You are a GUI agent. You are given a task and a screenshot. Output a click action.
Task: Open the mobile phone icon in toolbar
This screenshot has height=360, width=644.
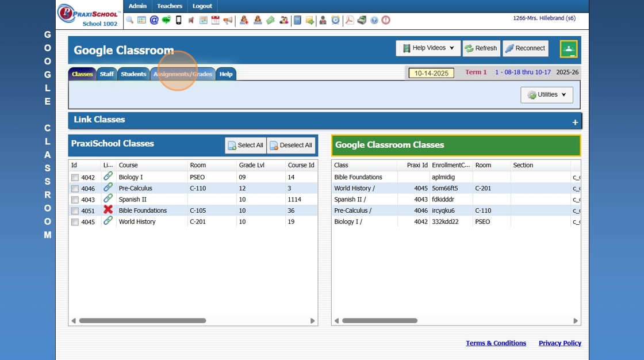(x=179, y=20)
